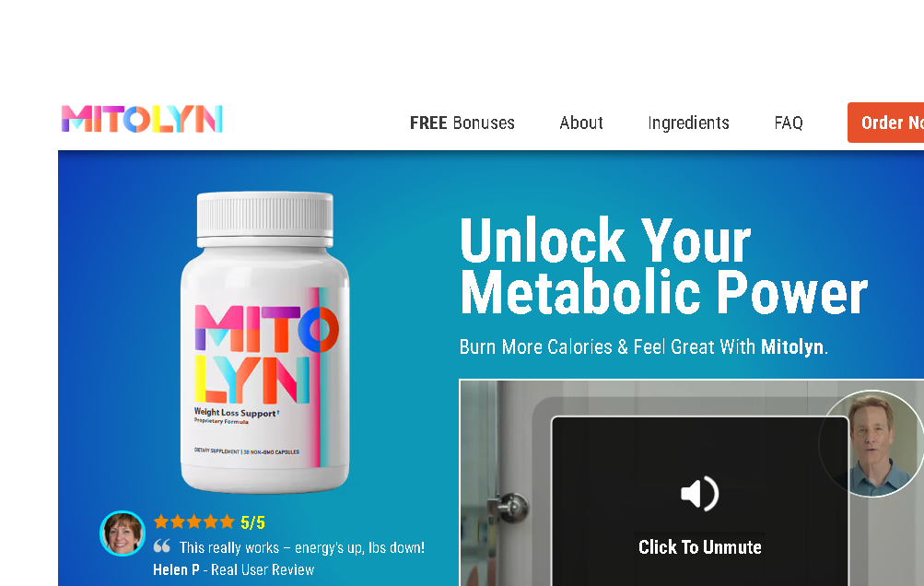The width and height of the screenshot is (924, 586).
Task: Click the Weight Loss Support label on the bottle
Action: tap(236, 413)
